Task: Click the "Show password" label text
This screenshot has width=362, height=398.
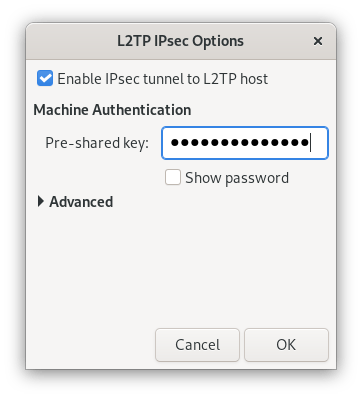Action: [237, 178]
